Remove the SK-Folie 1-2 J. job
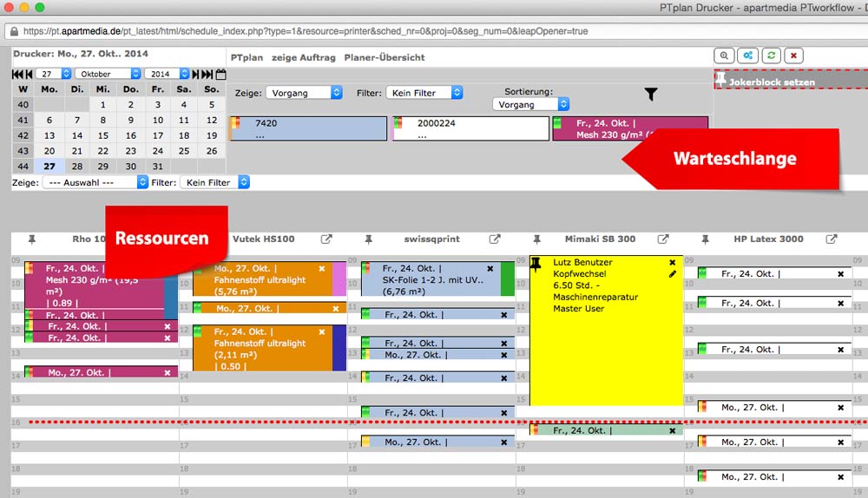The height and width of the screenshot is (498, 868). [x=490, y=268]
